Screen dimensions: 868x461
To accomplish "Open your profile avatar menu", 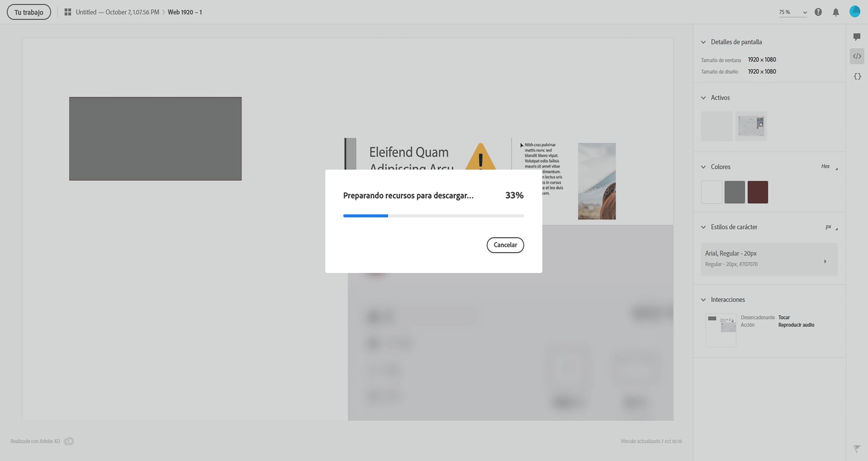I will coord(855,11).
